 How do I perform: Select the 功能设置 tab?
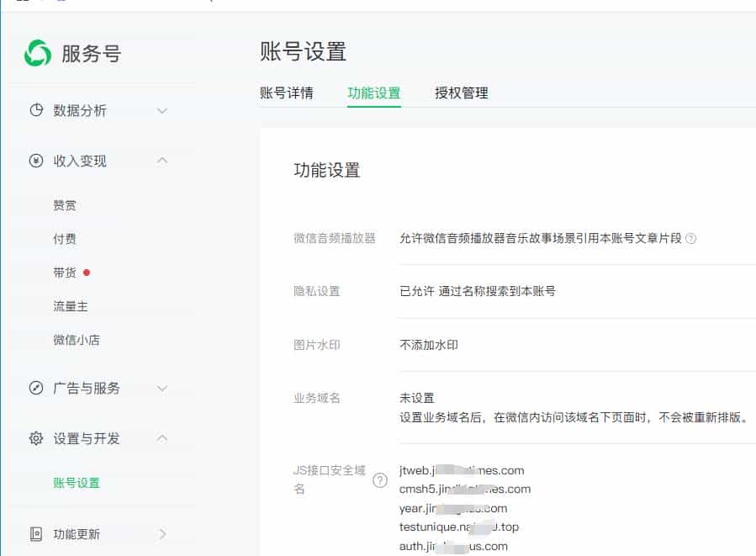[373, 93]
